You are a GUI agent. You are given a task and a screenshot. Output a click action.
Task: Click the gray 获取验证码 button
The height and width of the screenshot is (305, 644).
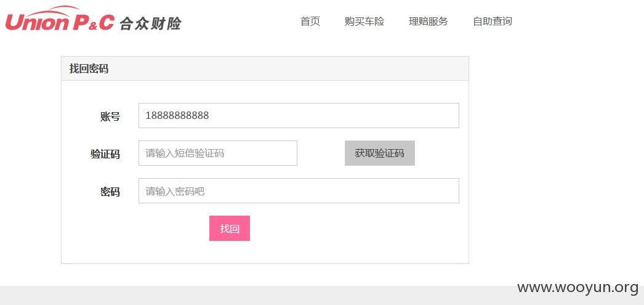point(379,153)
